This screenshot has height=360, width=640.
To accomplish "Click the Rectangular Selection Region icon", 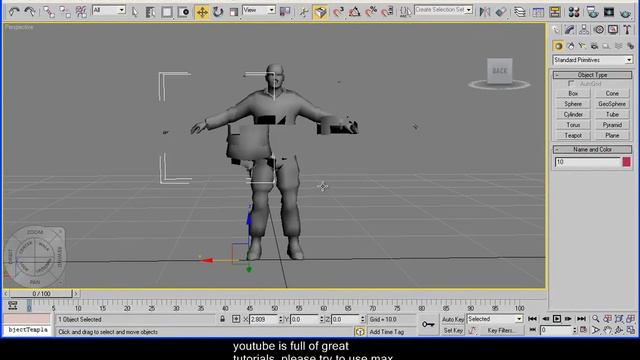I will click(167, 12).
